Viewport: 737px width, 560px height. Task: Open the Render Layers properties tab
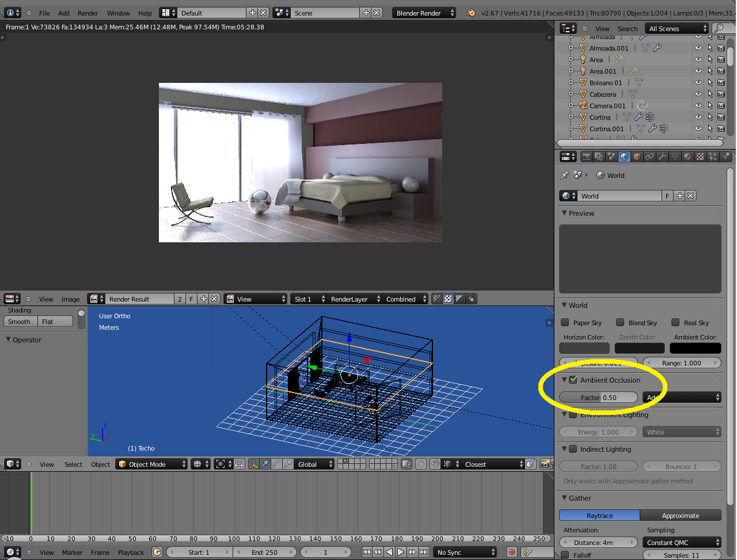point(599,157)
